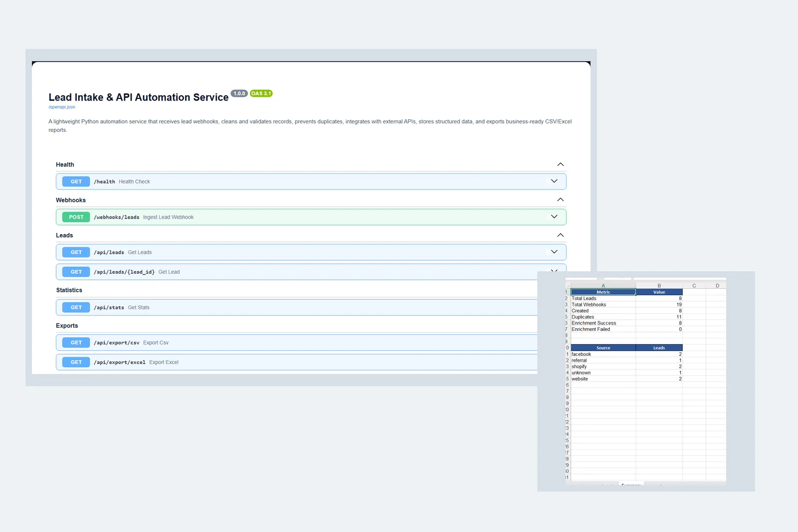The width and height of the screenshot is (798, 532).
Task: Expand the /webhooks/leads endpoint arrow
Action: [x=554, y=217]
